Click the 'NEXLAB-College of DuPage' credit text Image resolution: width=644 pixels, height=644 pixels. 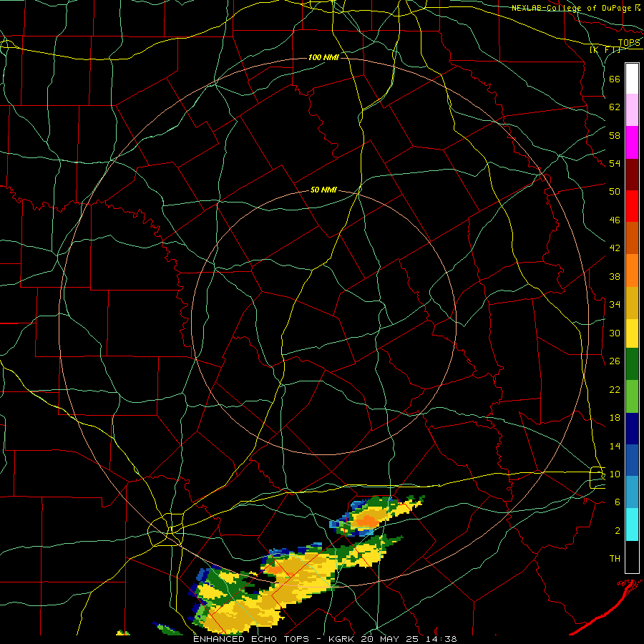(571, 8)
